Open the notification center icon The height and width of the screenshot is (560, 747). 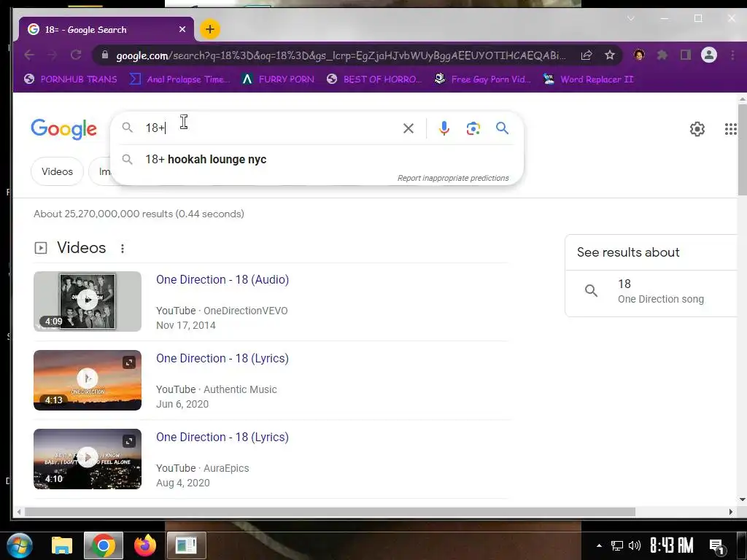pos(717,547)
